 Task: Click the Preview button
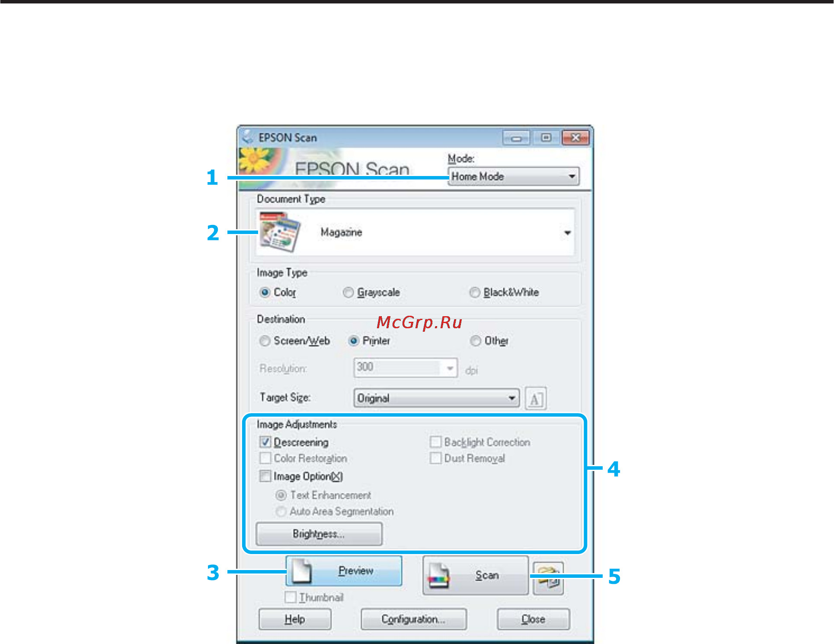click(x=344, y=571)
